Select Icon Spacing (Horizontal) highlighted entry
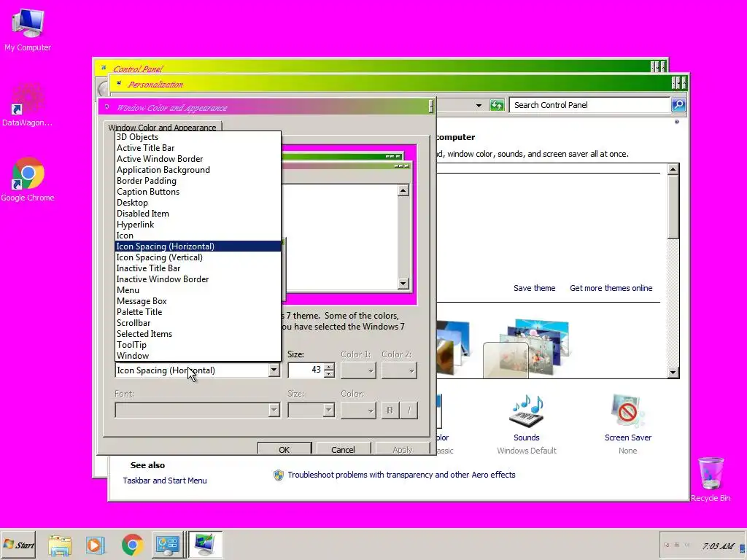The height and width of the screenshot is (560, 747). [x=198, y=246]
